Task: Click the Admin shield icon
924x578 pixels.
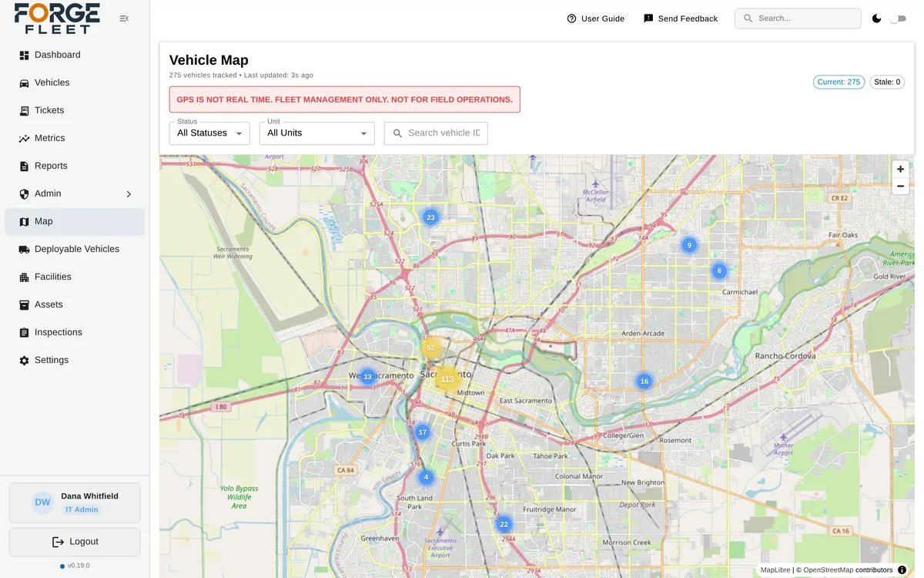Action: (x=24, y=194)
